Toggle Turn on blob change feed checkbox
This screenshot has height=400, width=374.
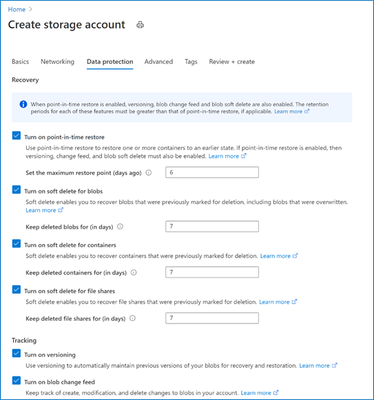(x=16, y=380)
